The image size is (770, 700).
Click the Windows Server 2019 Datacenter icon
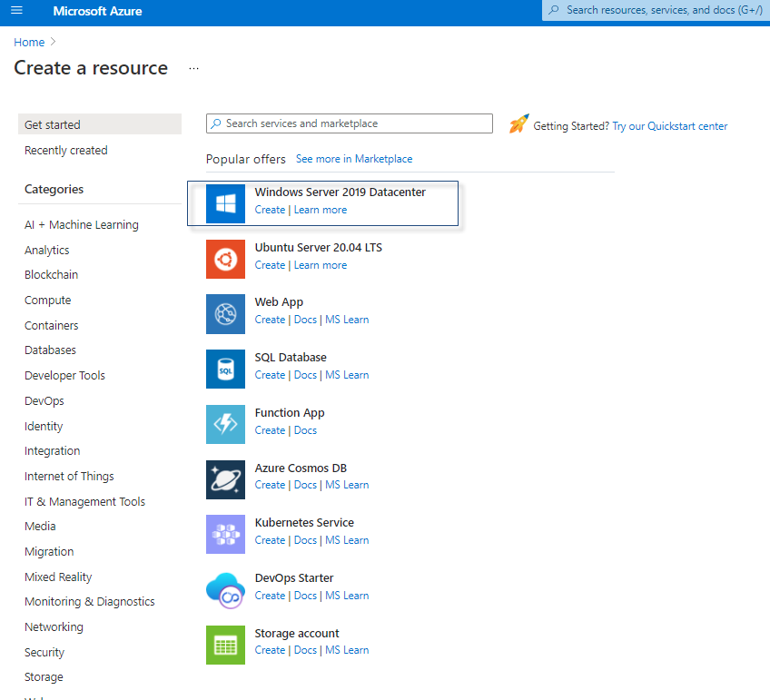pyautogui.click(x=225, y=203)
